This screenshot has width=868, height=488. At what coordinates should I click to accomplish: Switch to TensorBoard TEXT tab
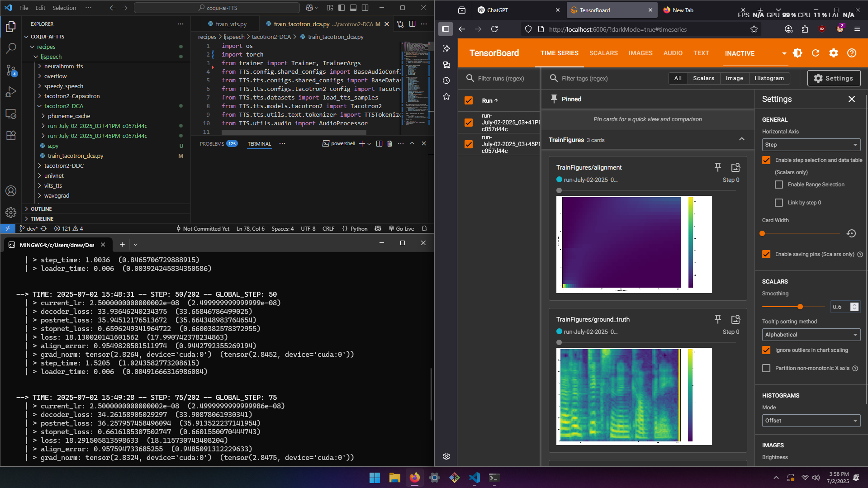(701, 53)
